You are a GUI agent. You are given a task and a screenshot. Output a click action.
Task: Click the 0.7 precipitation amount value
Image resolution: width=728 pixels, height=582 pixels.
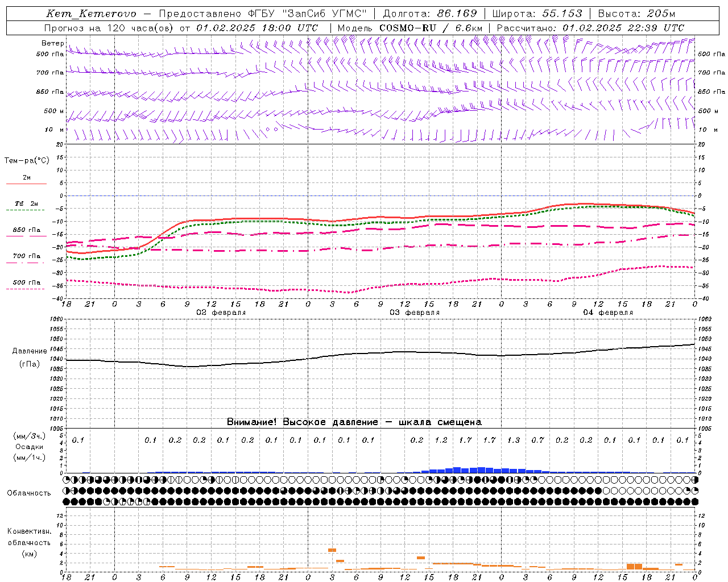pyautogui.click(x=537, y=440)
